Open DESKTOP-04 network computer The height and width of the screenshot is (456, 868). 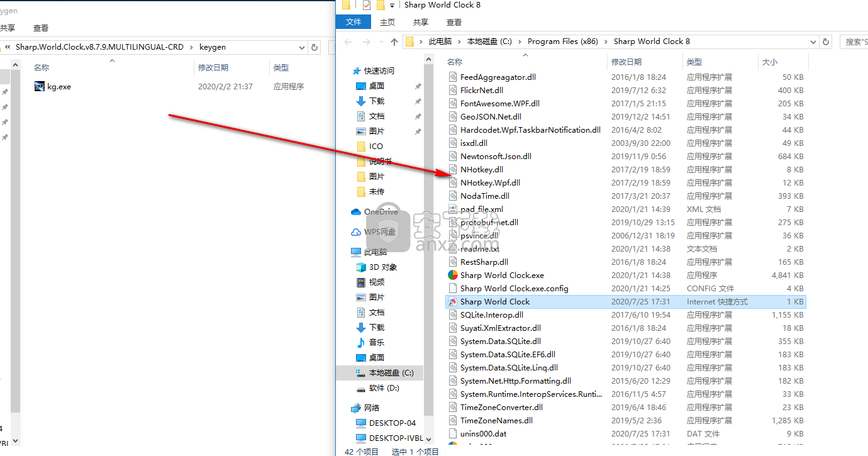click(x=386, y=423)
